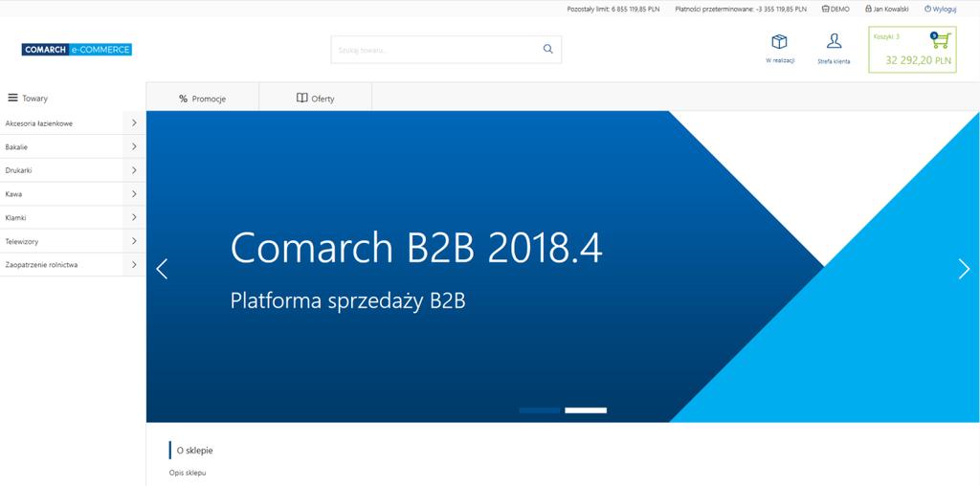Select the first banner slide indicator
The height and width of the screenshot is (486, 980).
click(x=540, y=410)
